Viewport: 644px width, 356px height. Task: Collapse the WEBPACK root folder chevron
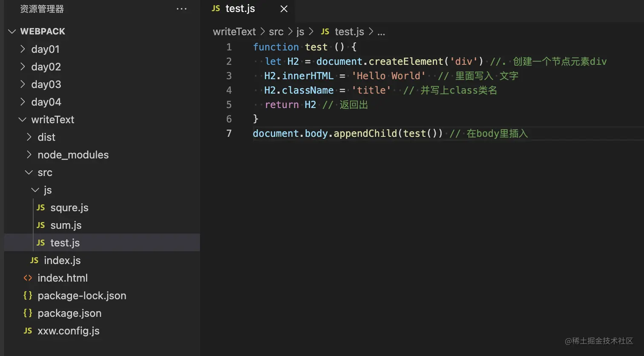coord(12,32)
